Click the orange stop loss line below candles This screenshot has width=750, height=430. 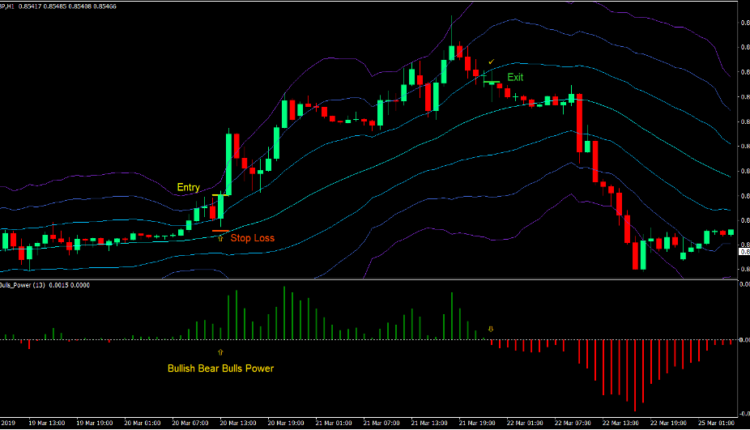(221, 231)
